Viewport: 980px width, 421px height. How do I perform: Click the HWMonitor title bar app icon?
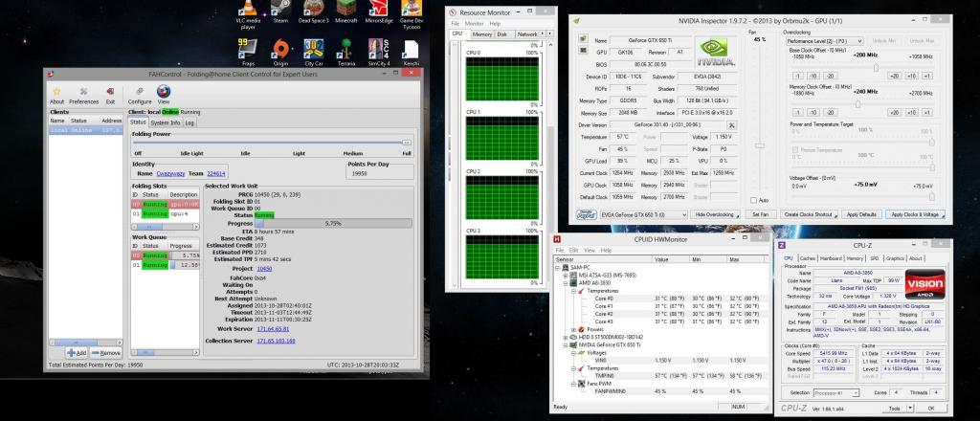[557, 239]
